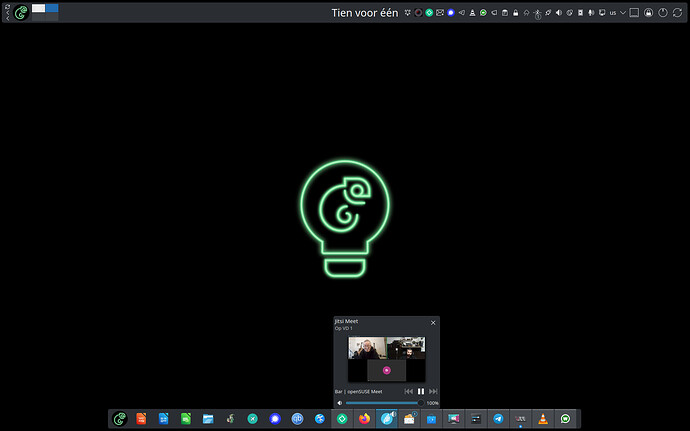Open the openSUSE launcher in the top panel
Viewport: 690px width, 431px height.
[21, 13]
